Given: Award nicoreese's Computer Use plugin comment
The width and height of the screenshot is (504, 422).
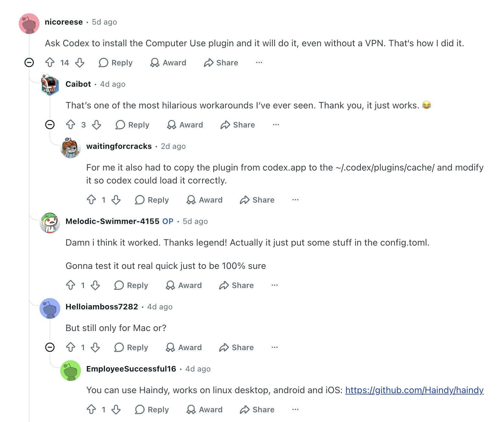Looking at the screenshot, I should point(168,62).
